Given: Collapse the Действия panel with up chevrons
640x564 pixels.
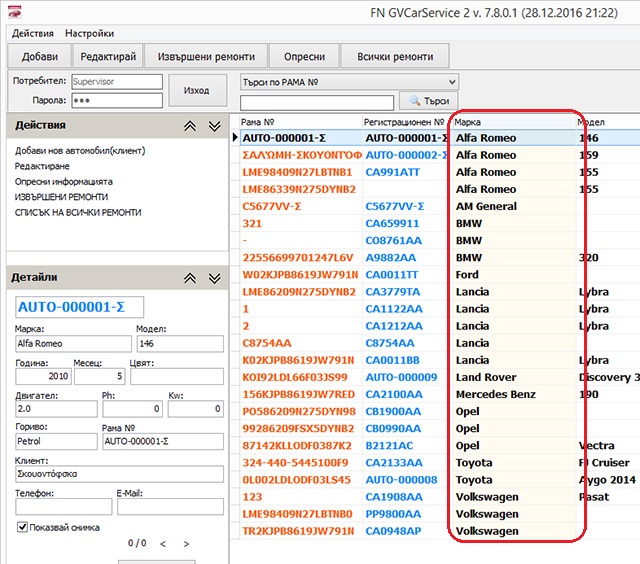Looking at the screenshot, I should click(190, 126).
